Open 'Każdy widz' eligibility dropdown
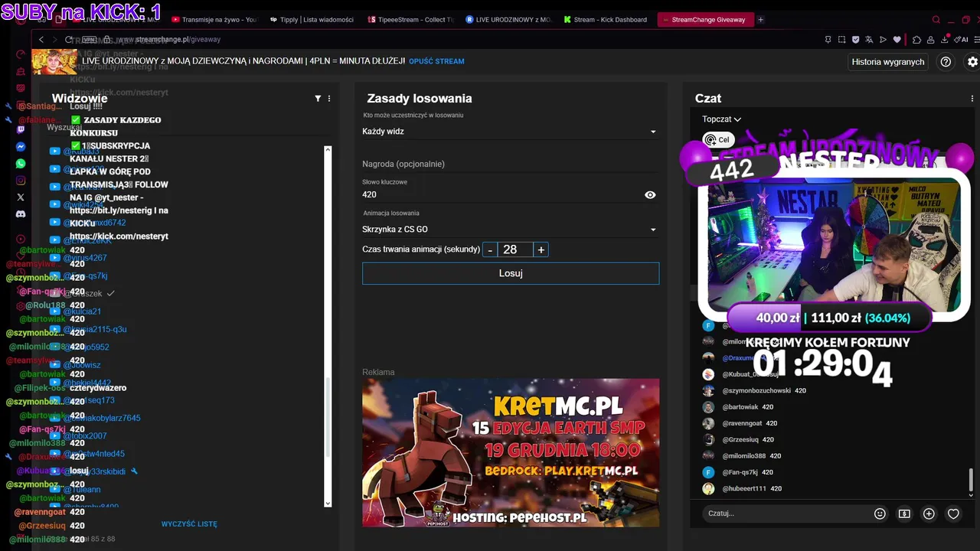Screen dimensions: 980x551 pos(510,132)
